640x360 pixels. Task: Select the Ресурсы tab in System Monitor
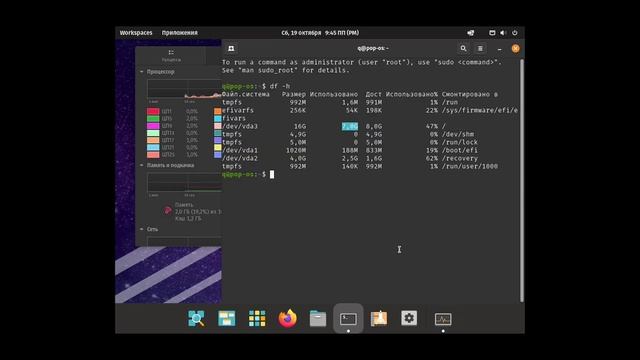coord(171,55)
